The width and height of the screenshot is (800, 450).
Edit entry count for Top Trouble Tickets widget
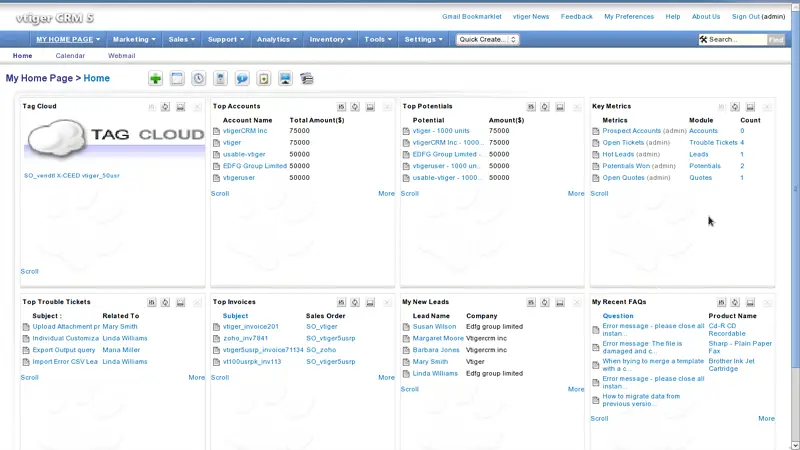152,303
